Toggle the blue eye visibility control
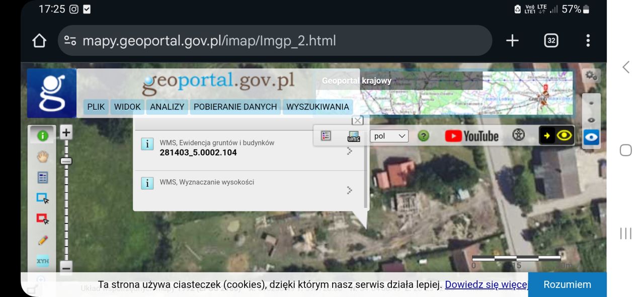 (x=592, y=136)
